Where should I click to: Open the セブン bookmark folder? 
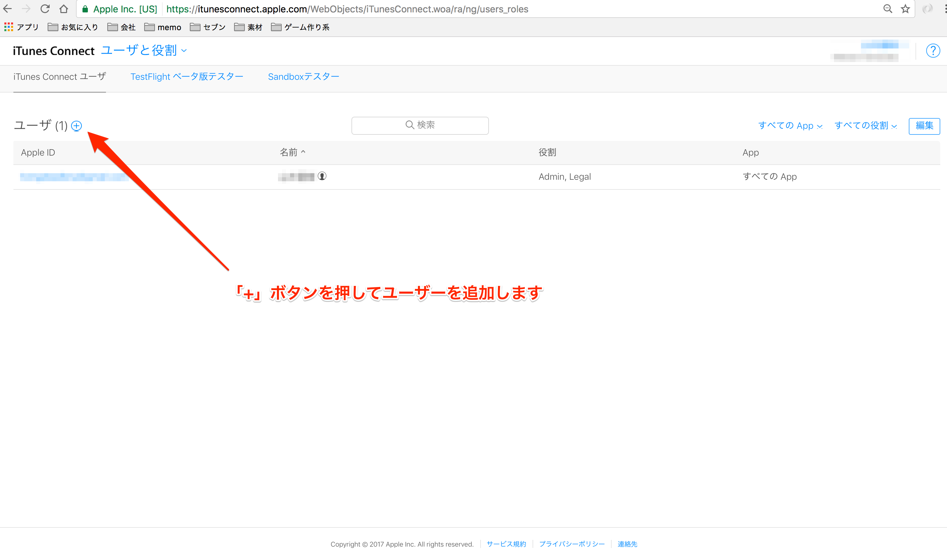[x=208, y=27]
